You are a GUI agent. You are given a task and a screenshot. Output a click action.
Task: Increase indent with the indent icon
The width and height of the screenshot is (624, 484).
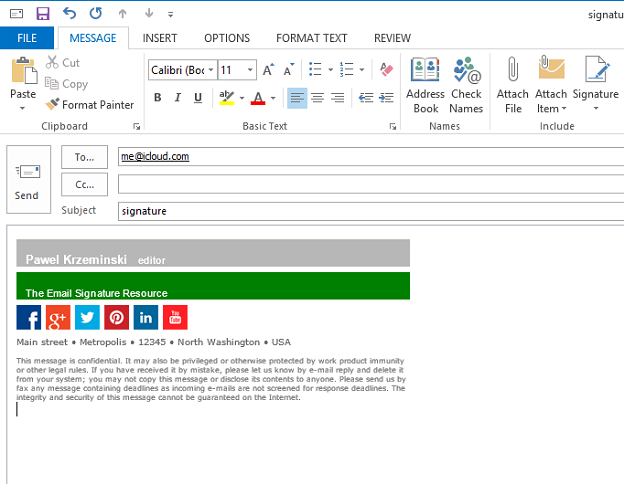pos(386,98)
